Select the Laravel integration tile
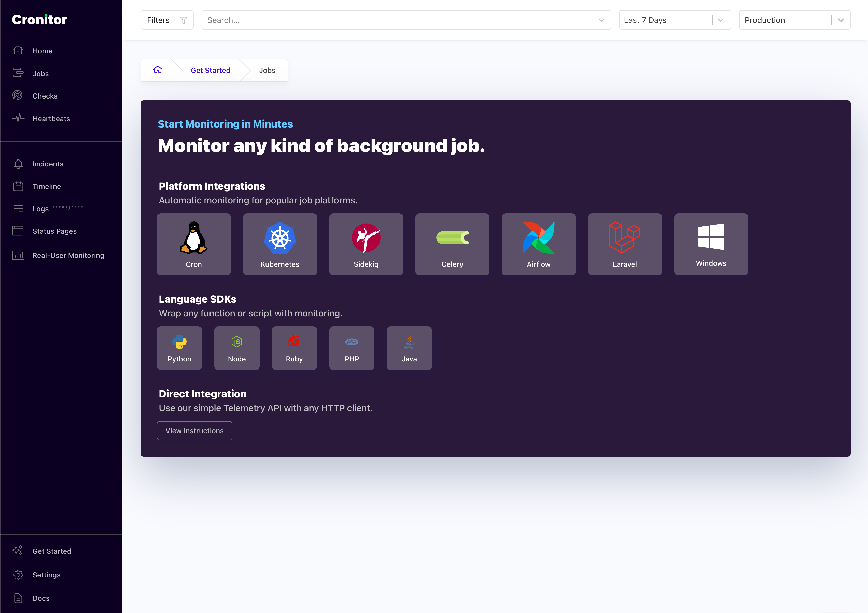868x613 pixels. point(625,244)
